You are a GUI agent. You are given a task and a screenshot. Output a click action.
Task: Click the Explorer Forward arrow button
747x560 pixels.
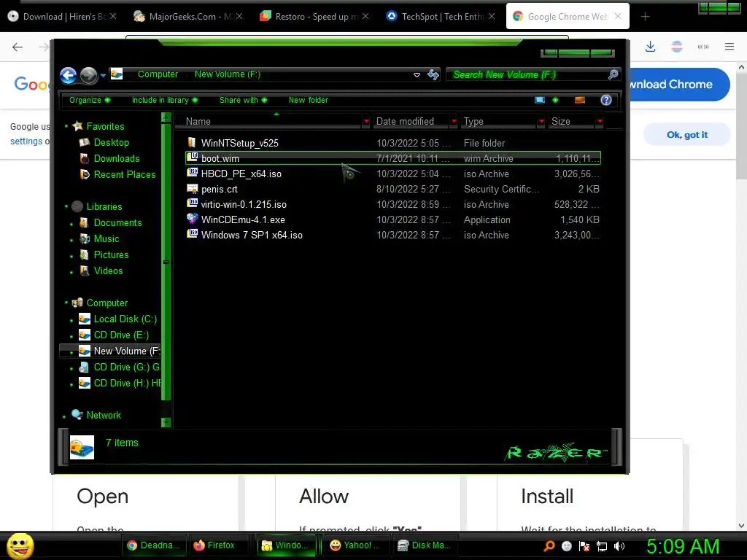pyautogui.click(x=88, y=75)
